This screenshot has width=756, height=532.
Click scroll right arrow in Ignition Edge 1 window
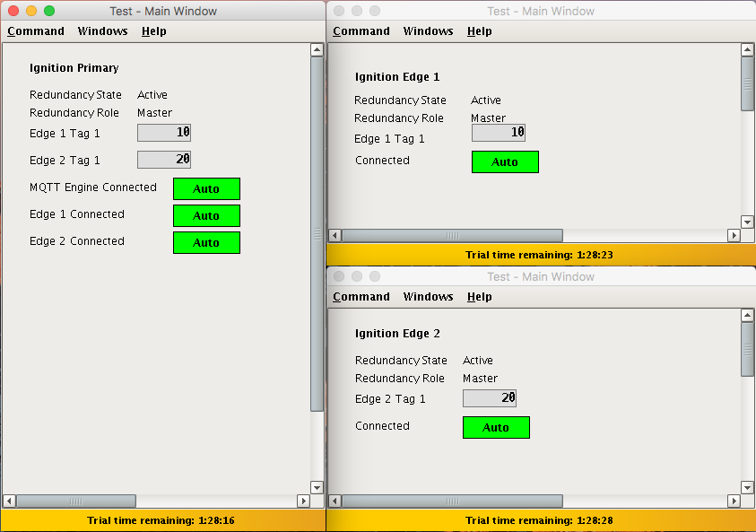[x=734, y=235]
